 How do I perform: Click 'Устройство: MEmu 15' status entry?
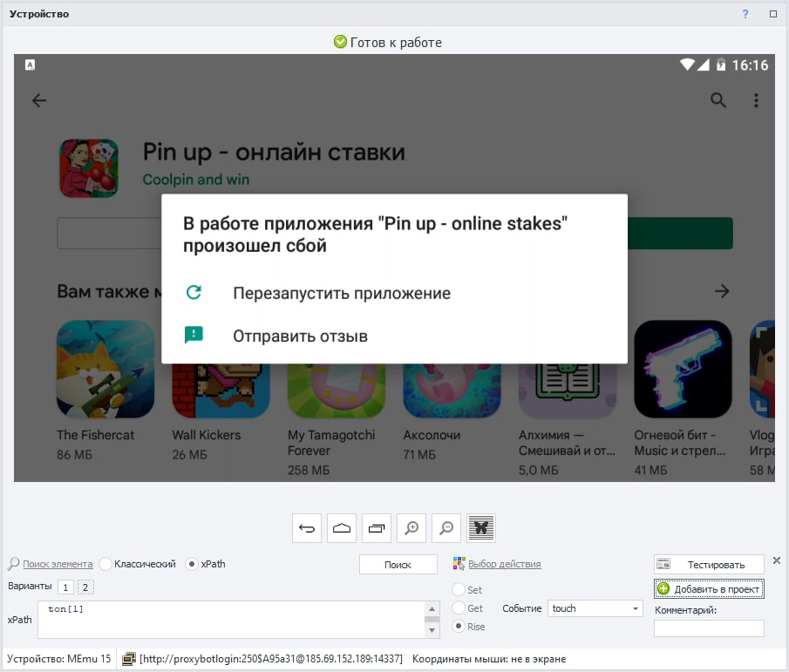pyautogui.click(x=59, y=659)
